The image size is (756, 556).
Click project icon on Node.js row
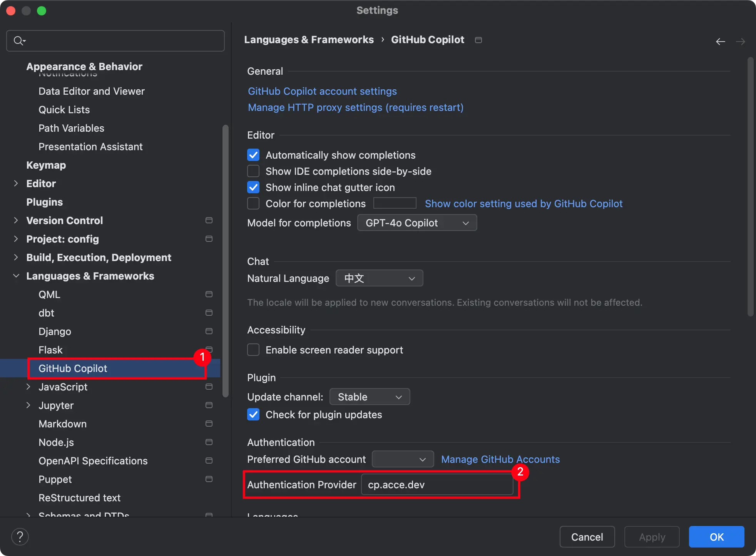point(209,442)
